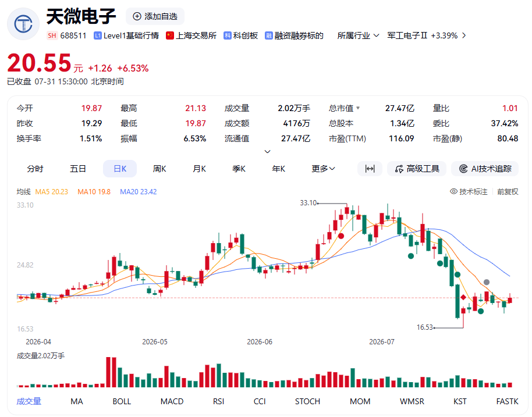Click the current price 20.55
532x417 pixels.
[39, 63]
